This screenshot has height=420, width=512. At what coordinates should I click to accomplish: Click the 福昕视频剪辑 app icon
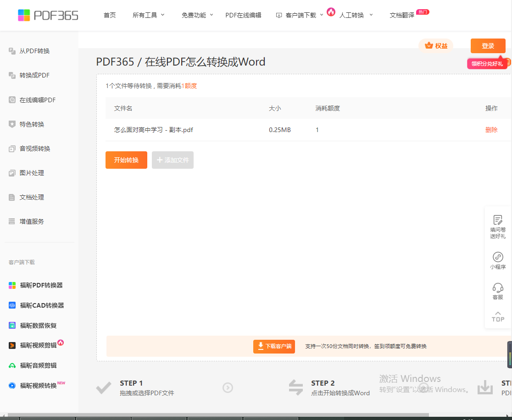[x=12, y=345]
